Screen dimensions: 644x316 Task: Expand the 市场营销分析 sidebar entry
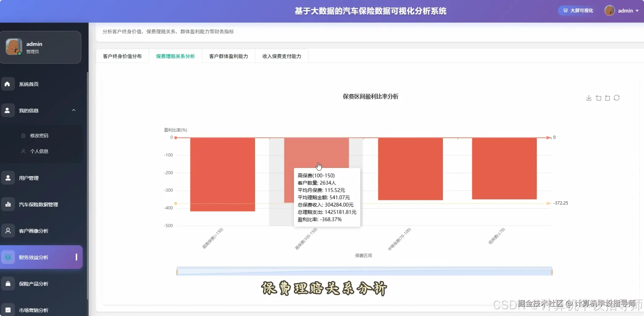34,310
